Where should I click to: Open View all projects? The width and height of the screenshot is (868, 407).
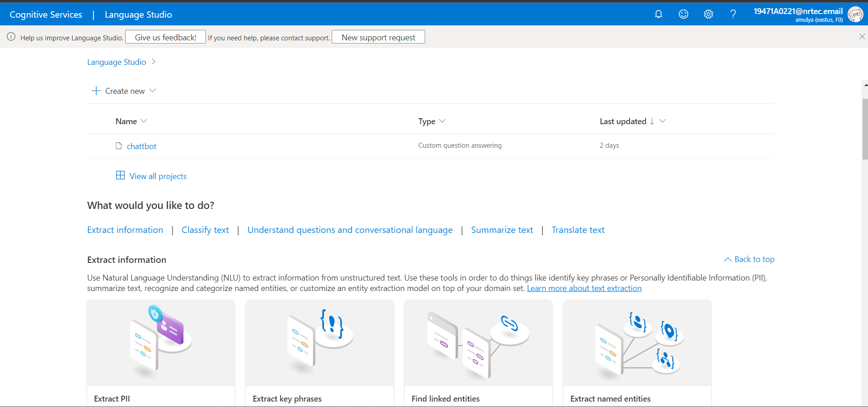(158, 176)
